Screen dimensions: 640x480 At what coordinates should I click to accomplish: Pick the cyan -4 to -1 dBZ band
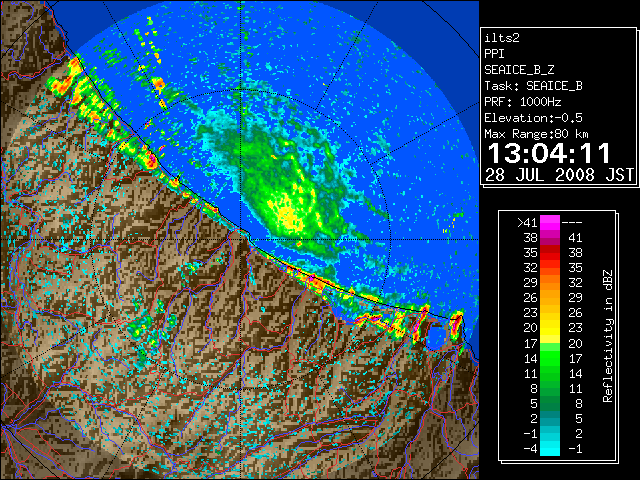(550, 448)
